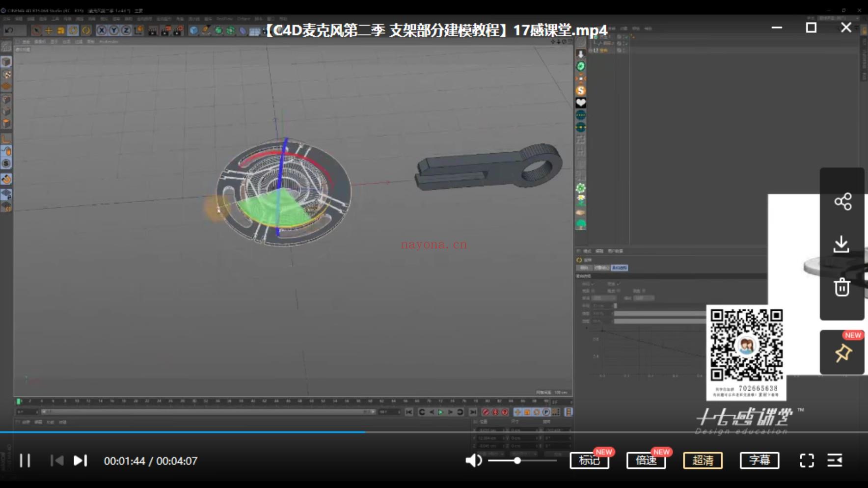Click the Texture mode checker icon
The image size is (868, 488).
click(x=6, y=74)
